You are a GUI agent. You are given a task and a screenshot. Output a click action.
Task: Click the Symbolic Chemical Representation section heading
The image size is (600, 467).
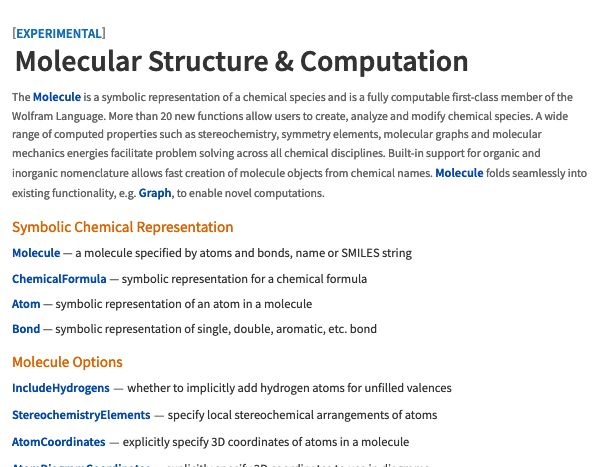pos(122,227)
